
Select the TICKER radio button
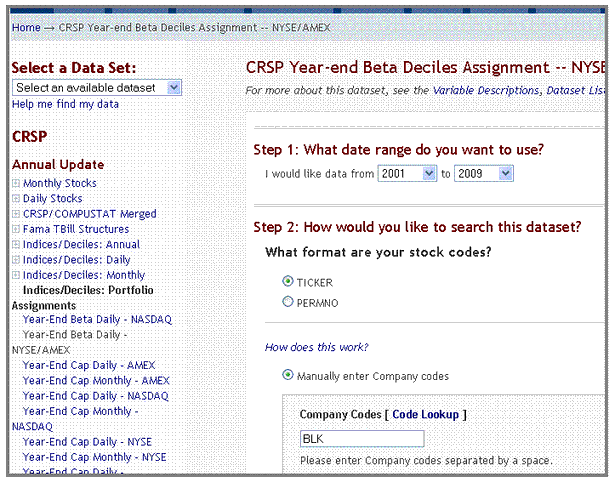pos(287,281)
